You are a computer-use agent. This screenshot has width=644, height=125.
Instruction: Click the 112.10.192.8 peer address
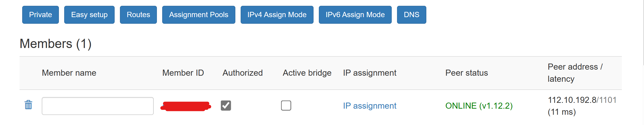572,100
